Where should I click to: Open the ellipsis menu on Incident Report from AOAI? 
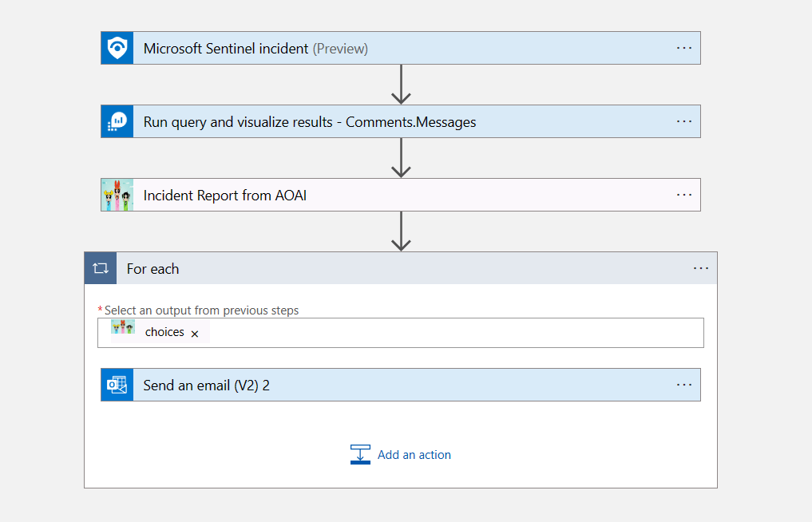tap(684, 195)
